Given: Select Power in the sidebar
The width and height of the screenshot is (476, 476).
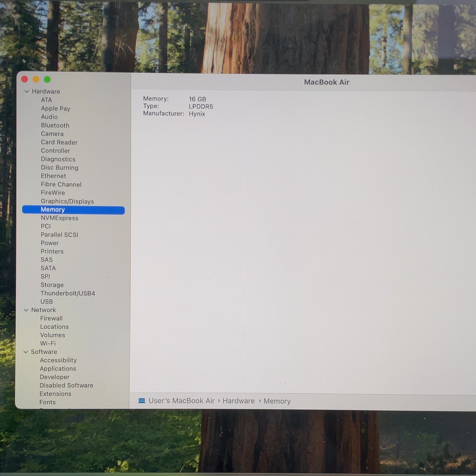Looking at the screenshot, I should tap(50, 243).
